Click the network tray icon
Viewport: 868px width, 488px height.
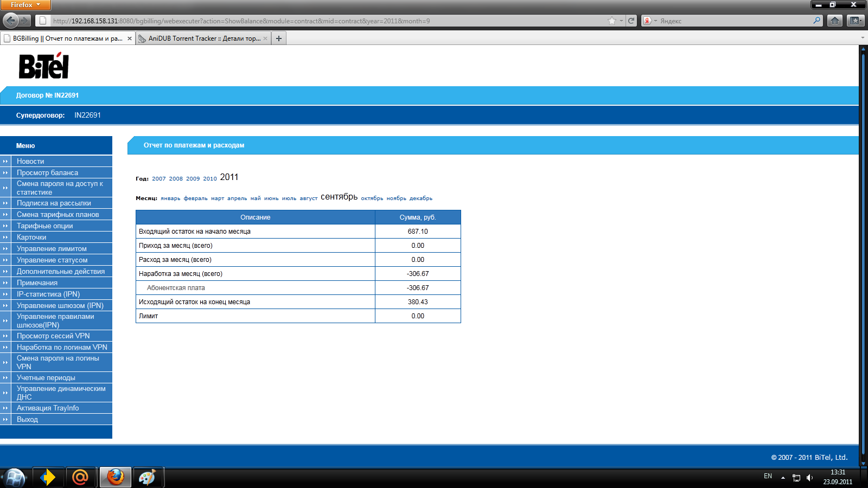(x=796, y=478)
